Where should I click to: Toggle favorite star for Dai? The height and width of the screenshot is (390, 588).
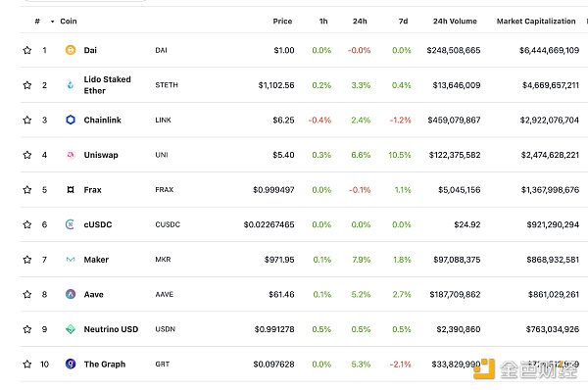(27, 50)
